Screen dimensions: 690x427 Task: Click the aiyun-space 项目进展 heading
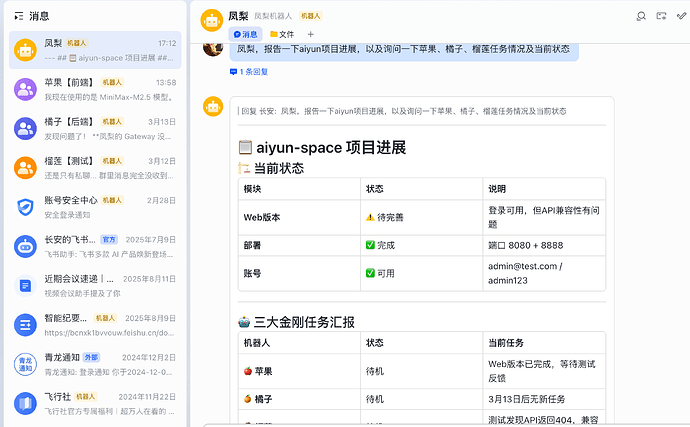[322, 147]
